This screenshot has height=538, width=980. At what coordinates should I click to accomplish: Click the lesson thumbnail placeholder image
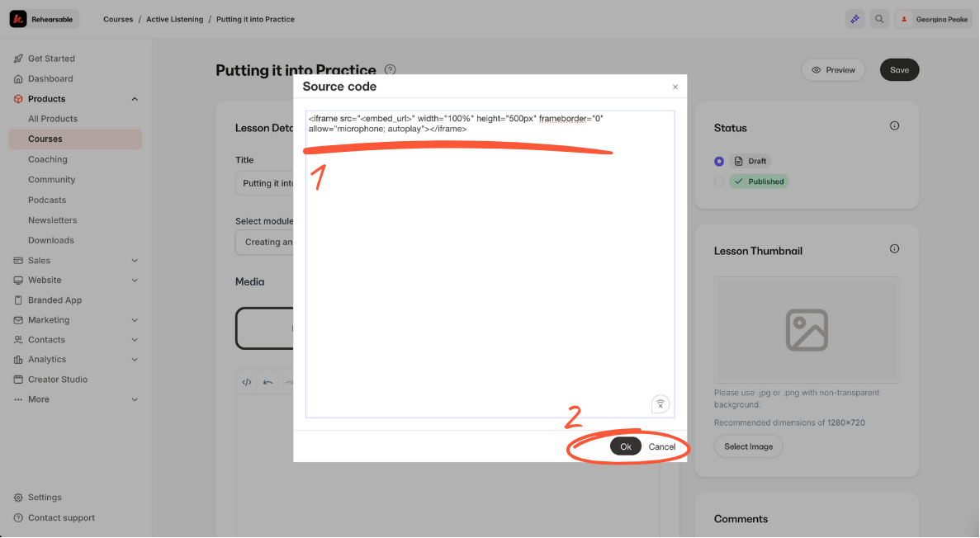pyautogui.click(x=806, y=330)
